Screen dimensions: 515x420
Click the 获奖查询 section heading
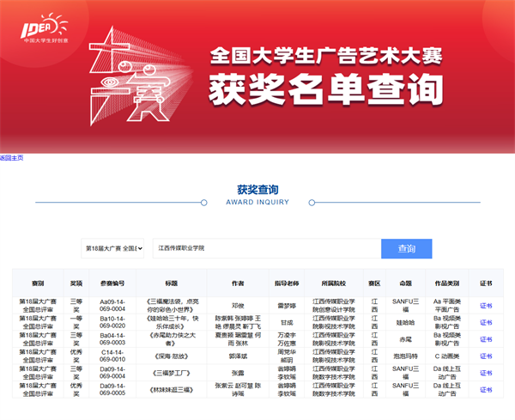(257, 190)
